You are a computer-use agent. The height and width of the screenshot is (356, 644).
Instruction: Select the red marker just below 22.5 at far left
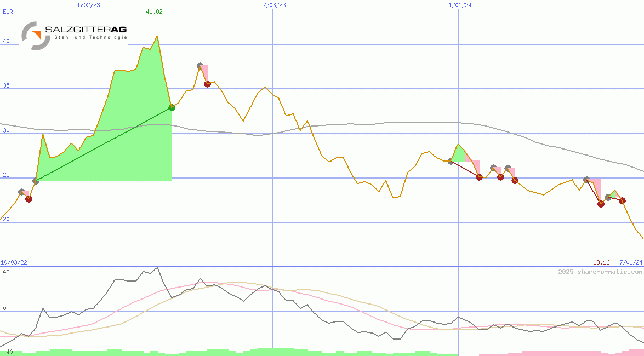click(x=29, y=199)
